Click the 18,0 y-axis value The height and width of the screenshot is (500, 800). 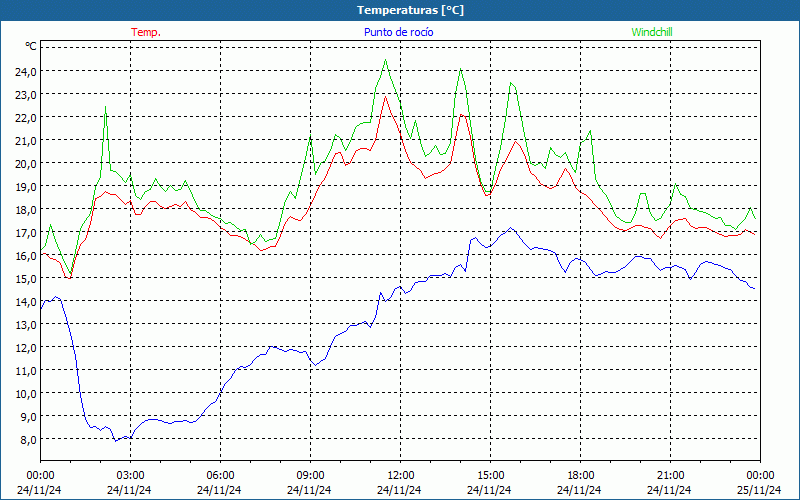click(26, 209)
